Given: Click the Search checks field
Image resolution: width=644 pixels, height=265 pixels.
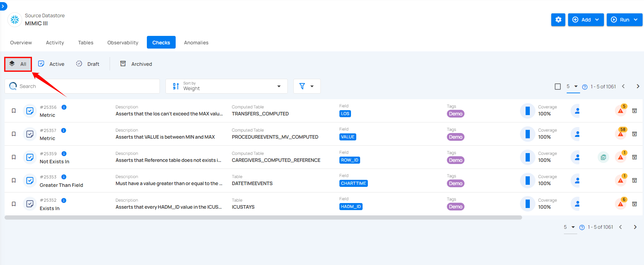Looking at the screenshot, I should pos(82,86).
